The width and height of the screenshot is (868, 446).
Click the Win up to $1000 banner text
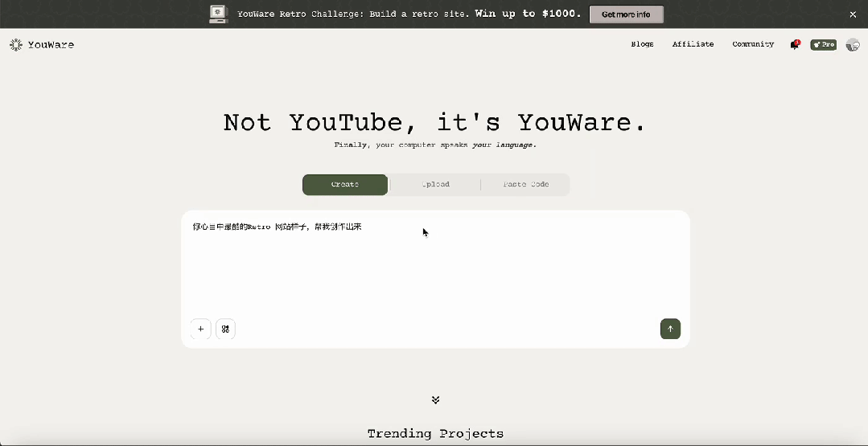pyautogui.click(x=527, y=14)
